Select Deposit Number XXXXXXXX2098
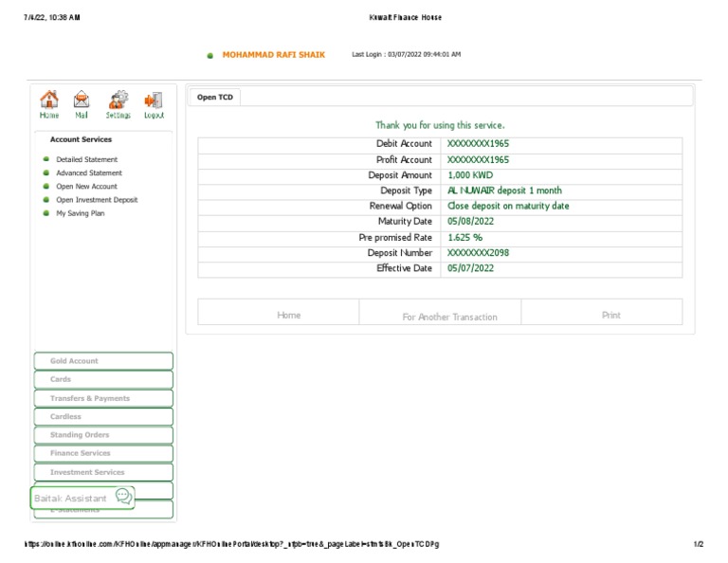The width and height of the screenshot is (728, 563). tap(478, 252)
